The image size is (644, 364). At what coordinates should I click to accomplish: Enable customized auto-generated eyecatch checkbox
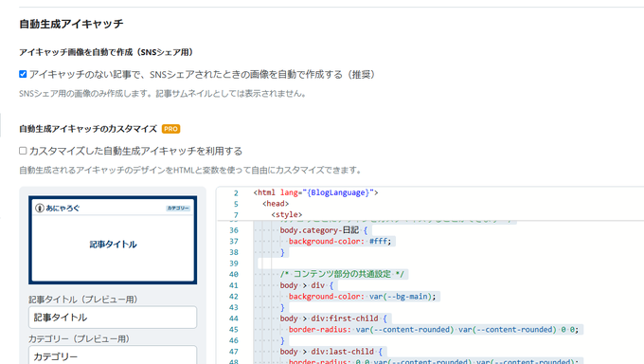pyautogui.click(x=23, y=151)
